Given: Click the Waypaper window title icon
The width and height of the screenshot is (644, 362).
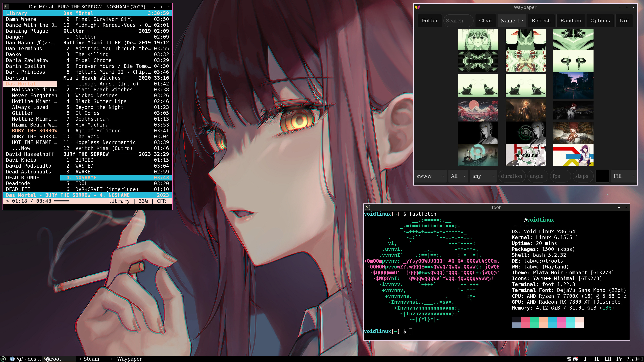Looking at the screenshot, I should [417, 7].
